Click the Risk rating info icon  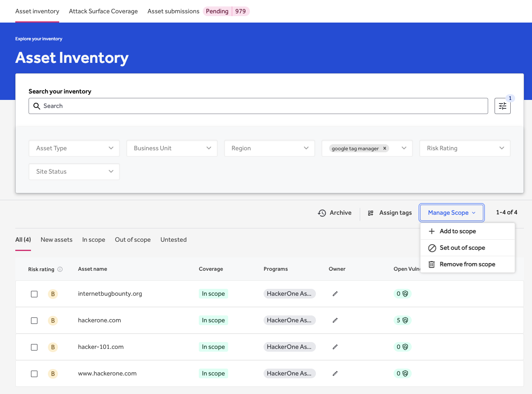[60, 269]
